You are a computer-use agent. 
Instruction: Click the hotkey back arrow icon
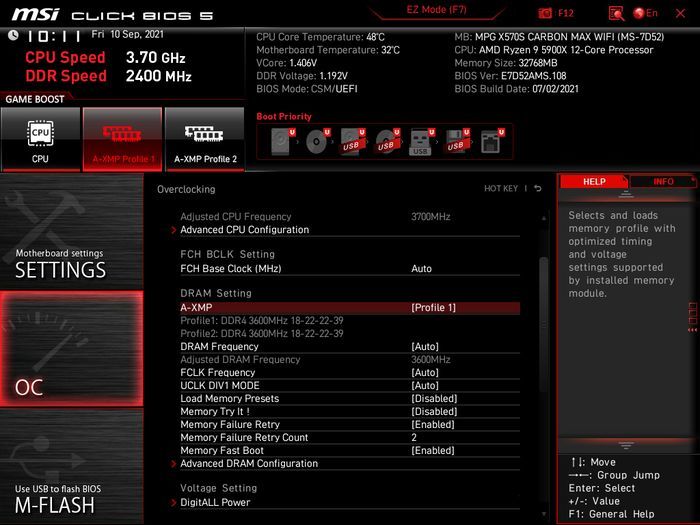[x=538, y=188]
